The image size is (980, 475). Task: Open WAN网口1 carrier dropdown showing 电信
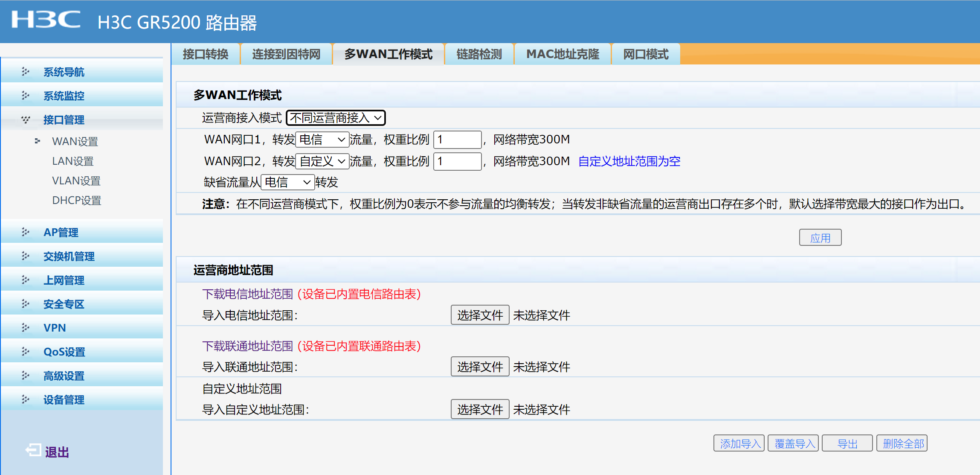(322, 140)
